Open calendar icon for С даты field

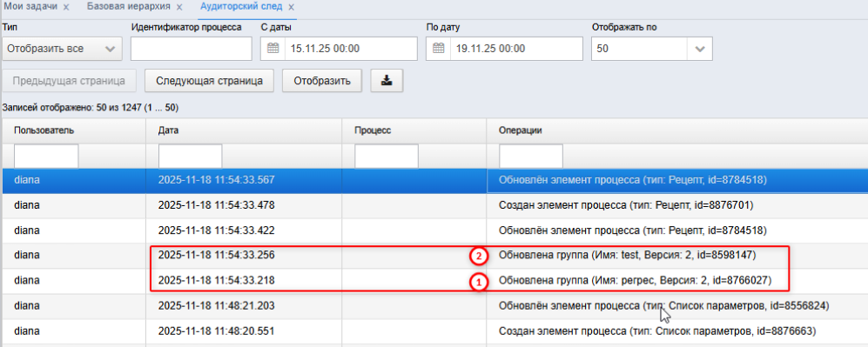[273, 49]
